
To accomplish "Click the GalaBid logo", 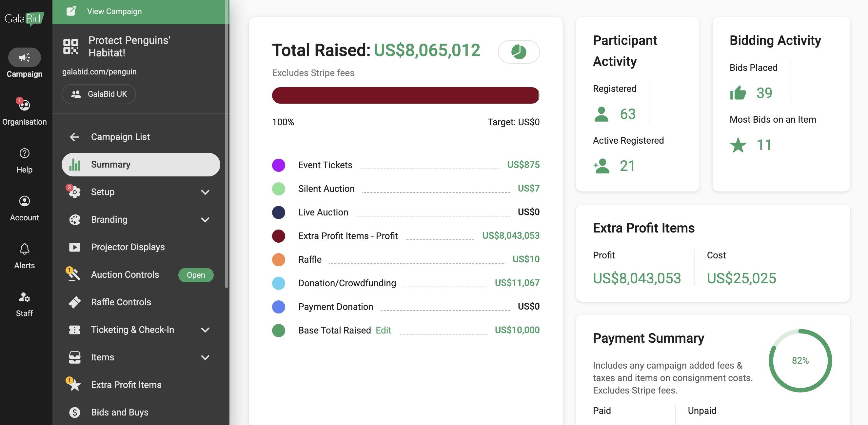I will click(x=24, y=19).
